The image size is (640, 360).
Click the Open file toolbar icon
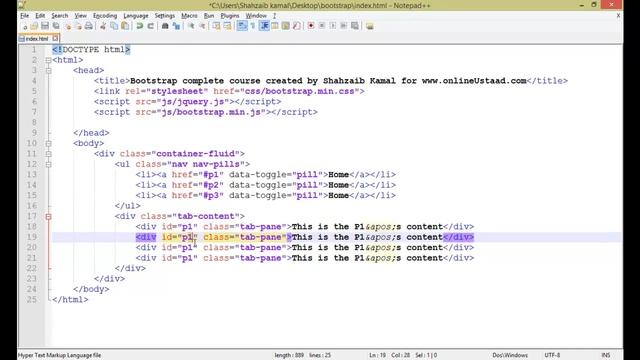(x=34, y=26)
